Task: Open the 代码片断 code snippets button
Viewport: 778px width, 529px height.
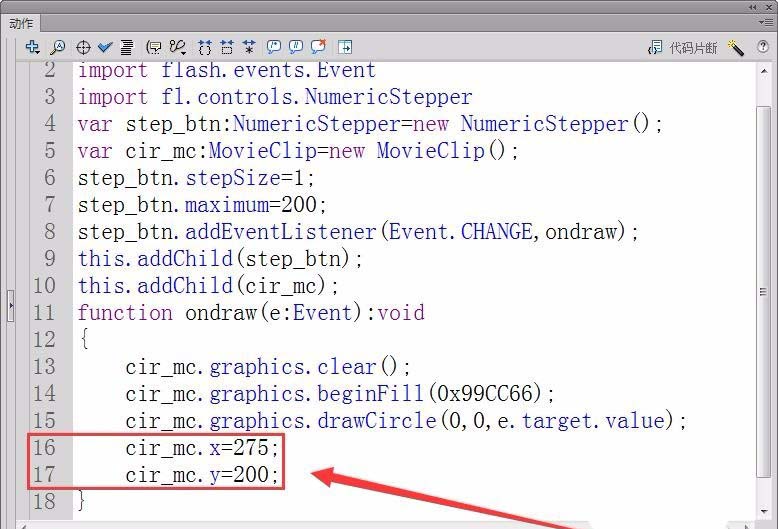Action: (683, 48)
